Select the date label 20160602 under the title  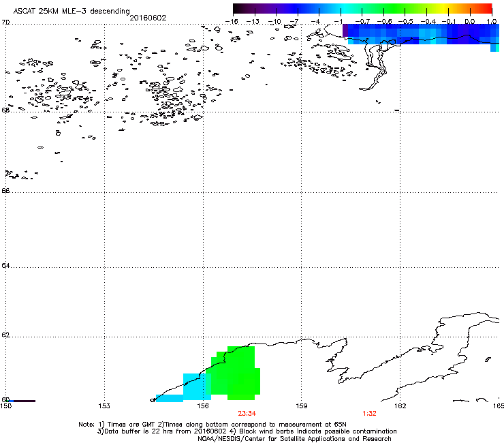pyautogui.click(x=148, y=18)
